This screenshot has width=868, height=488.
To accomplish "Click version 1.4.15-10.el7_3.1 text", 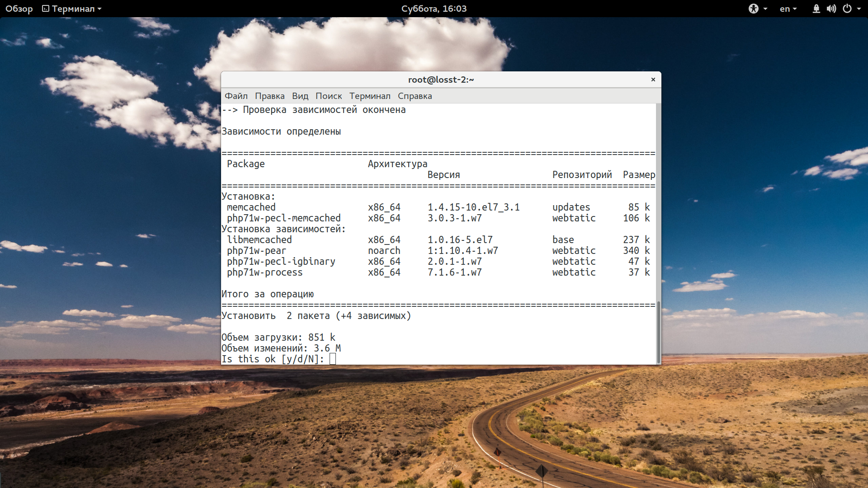I will point(473,207).
